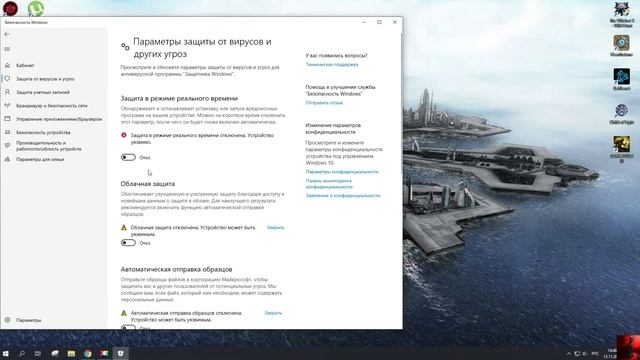
Task: Open the yellow-toned game desktop shortcut
Action: click(622, 144)
